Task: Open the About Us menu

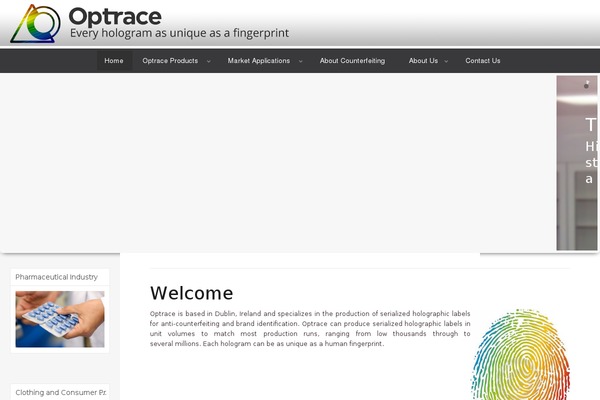Action: [x=423, y=61]
